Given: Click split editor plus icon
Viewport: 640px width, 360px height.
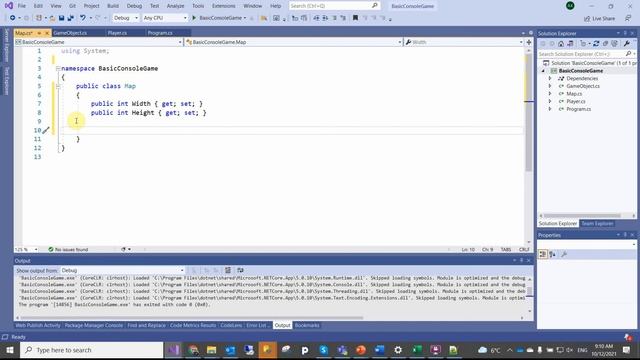Looking at the screenshot, I should point(529,42).
